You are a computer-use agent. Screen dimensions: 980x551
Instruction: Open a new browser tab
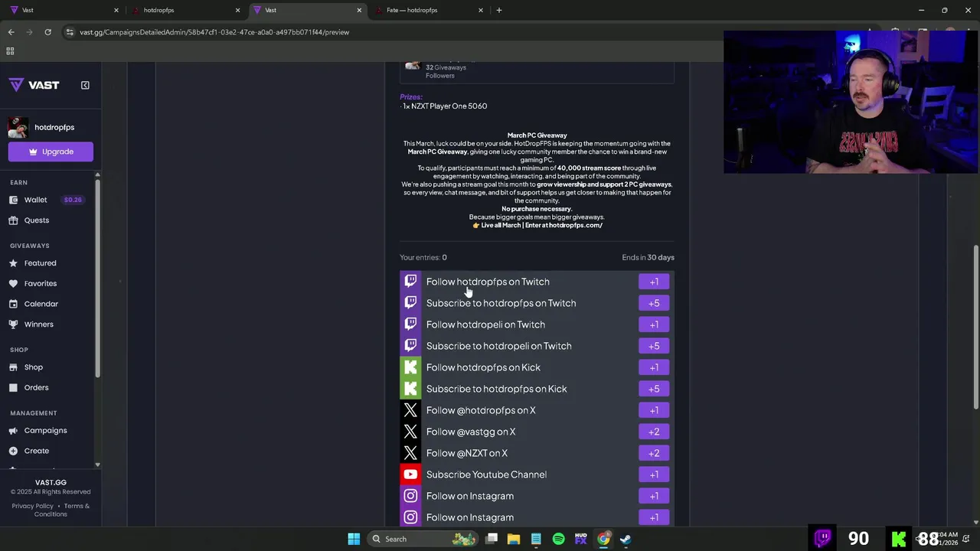point(499,10)
